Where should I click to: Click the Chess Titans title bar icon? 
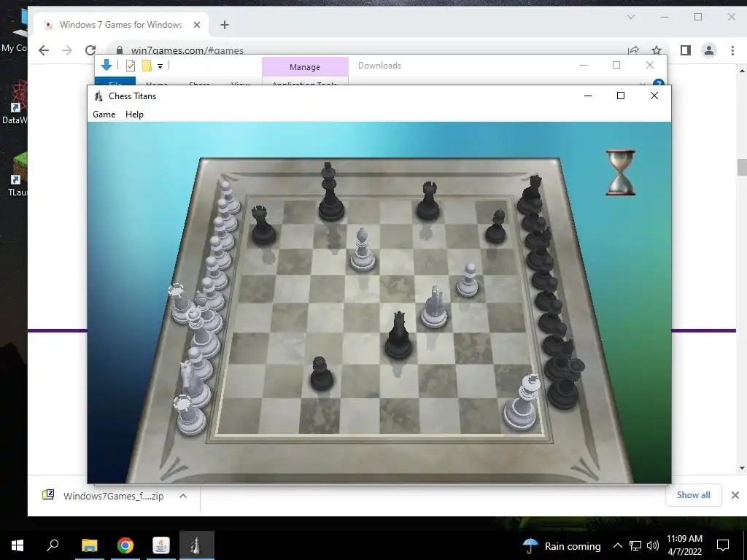click(x=98, y=96)
